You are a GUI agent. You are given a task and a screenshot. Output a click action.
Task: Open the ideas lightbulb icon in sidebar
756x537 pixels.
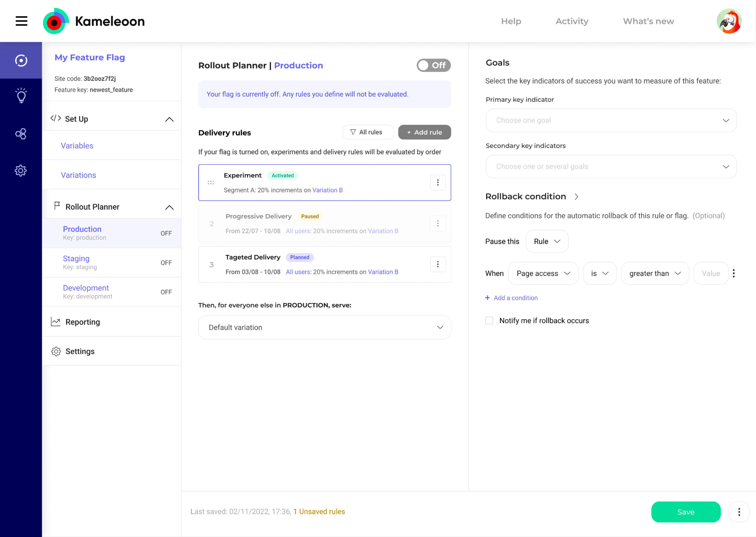point(21,96)
